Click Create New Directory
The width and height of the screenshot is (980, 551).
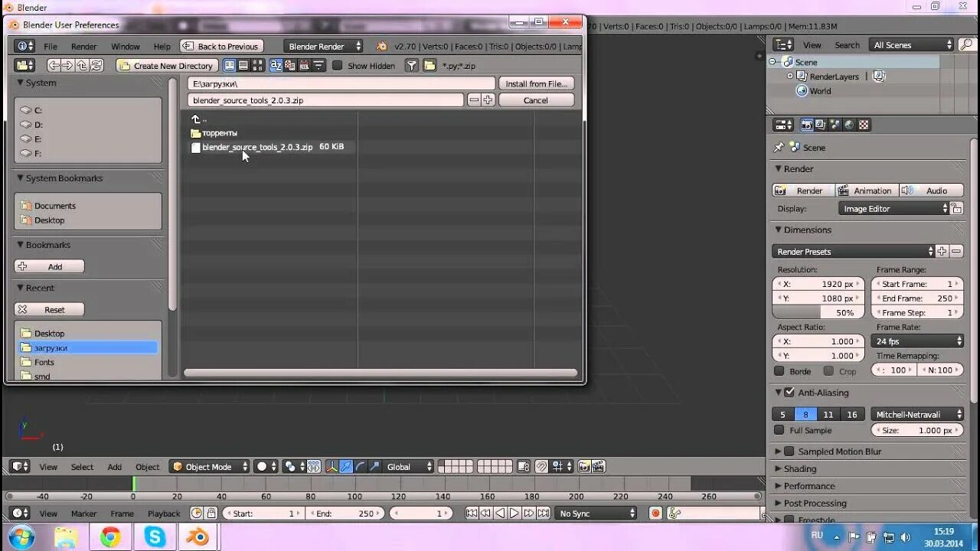tap(167, 66)
